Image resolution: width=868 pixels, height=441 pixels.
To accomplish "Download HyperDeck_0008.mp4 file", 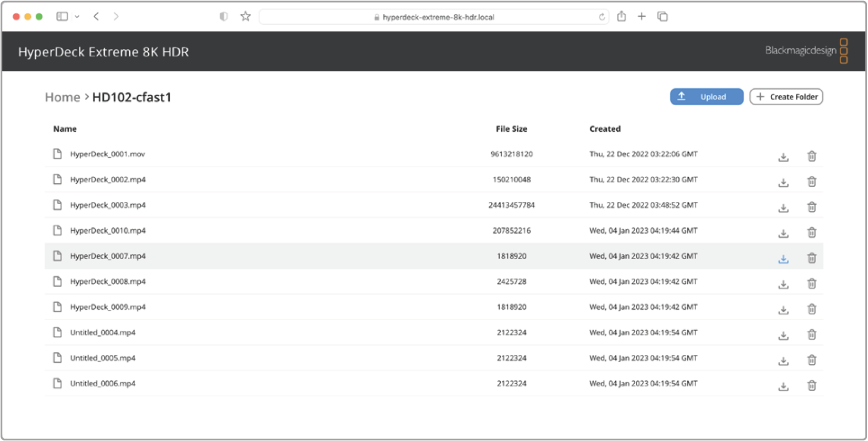I will pos(783,284).
